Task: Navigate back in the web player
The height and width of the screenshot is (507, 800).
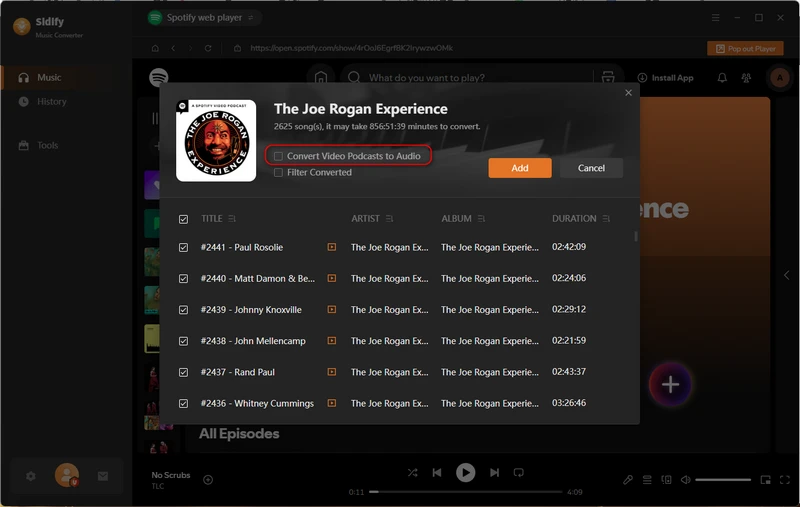Action: (x=173, y=48)
